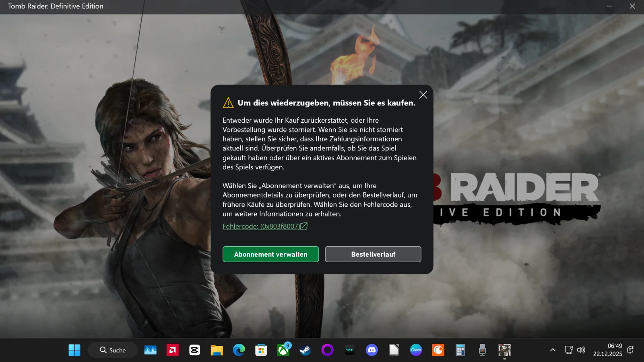Click the yellow warning triangle icon in the dialog
This screenshot has width=644, height=362.
click(x=228, y=103)
